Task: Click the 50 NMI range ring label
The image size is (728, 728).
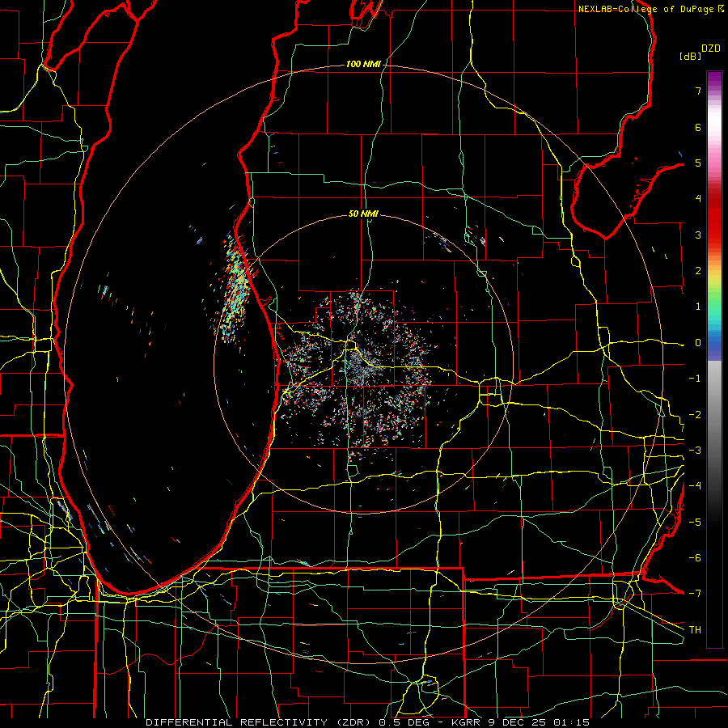Action: [x=363, y=214]
